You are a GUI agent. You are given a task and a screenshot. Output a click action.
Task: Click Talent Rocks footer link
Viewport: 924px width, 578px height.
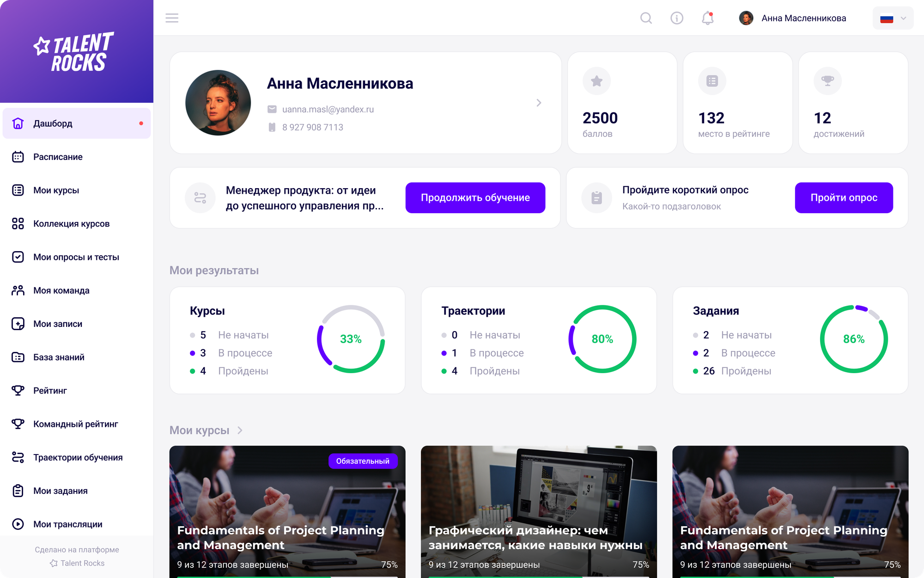pyautogui.click(x=78, y=563)
